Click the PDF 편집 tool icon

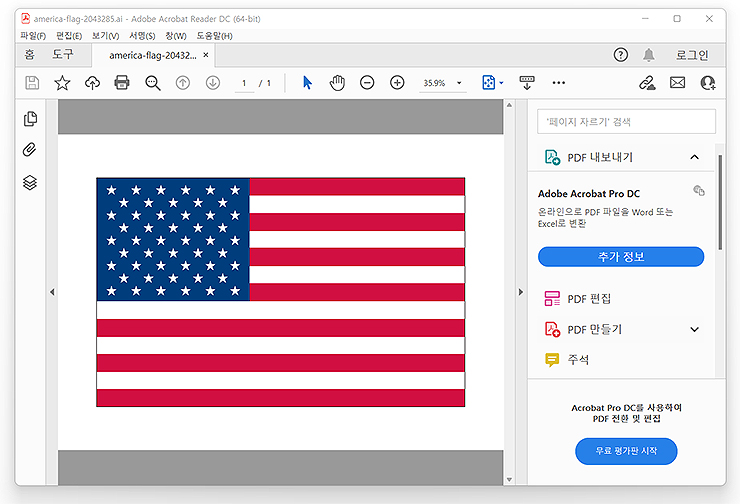(x=552, y=299)
